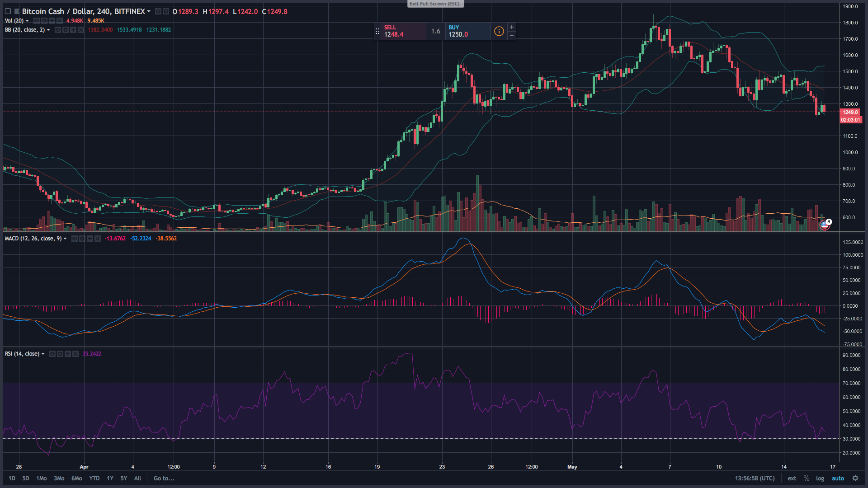Screen dimensions: 868x488
Task: Expand the RSI (14, close) dropdown
Action: coord(43,354)
